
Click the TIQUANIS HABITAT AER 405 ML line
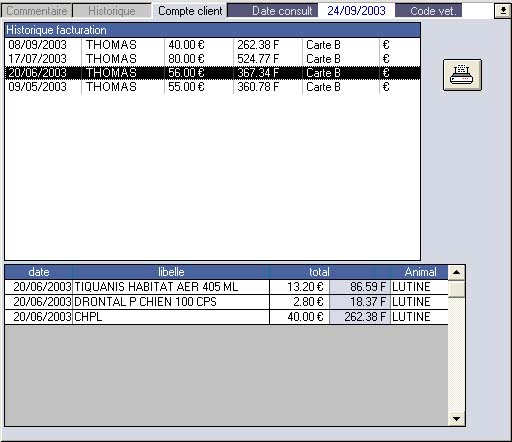pyautogui.click(x=226, y=287)
